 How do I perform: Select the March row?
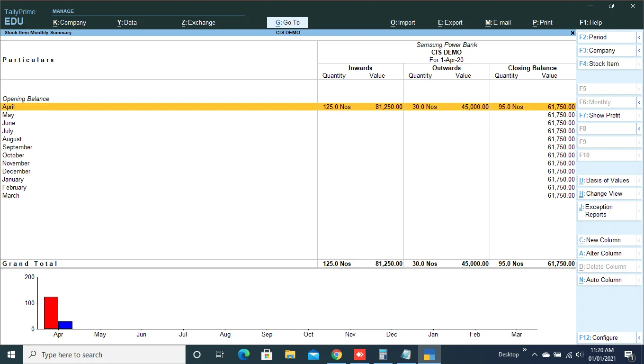click(288, 195)
